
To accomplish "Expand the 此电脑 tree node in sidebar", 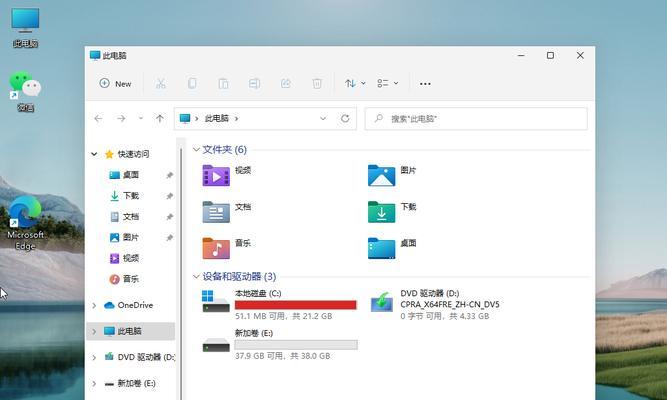I will click(94, 331).
